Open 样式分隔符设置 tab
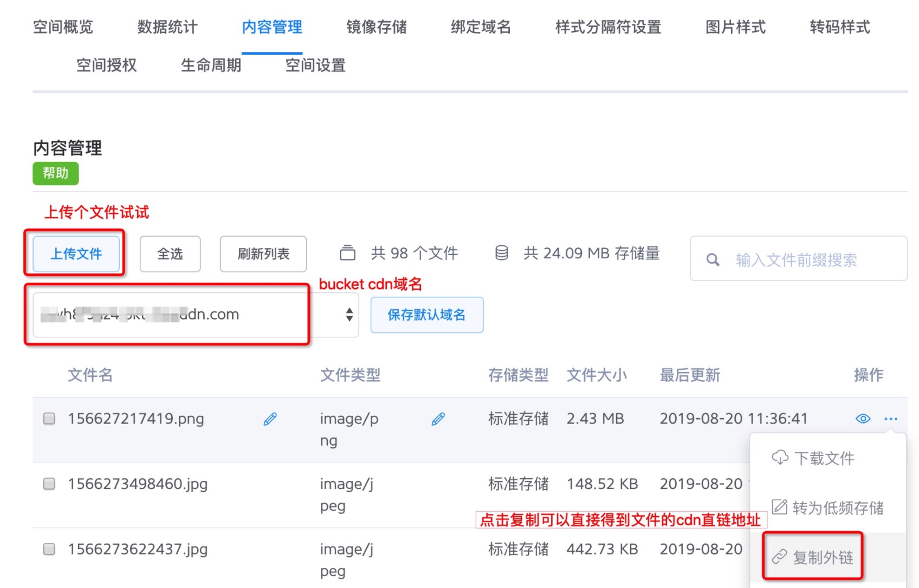Image resolution: width=919 pixels, height=588 pixels. point(609,27)
